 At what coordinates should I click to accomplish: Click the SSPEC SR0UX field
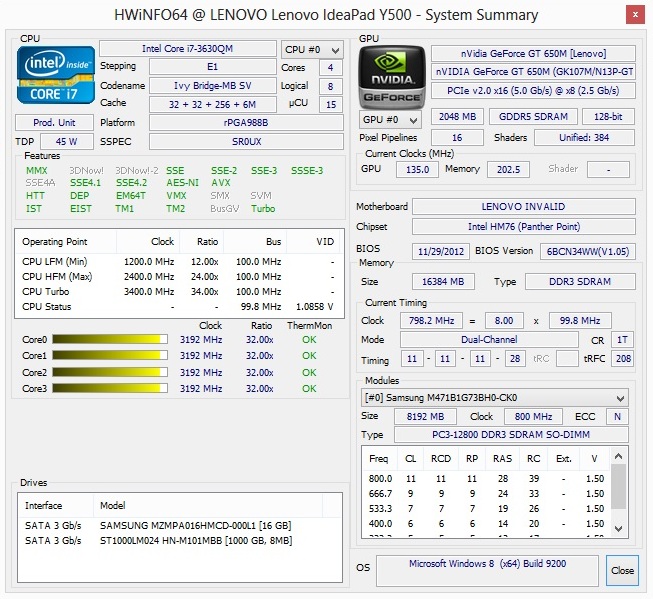(246, 142)
